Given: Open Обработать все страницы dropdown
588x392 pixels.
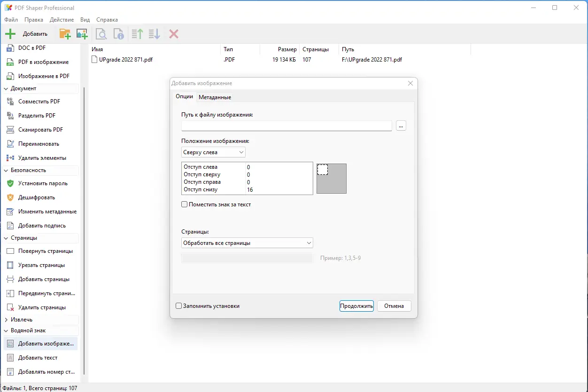Looking at the screenshot, I should click(247, 243).
